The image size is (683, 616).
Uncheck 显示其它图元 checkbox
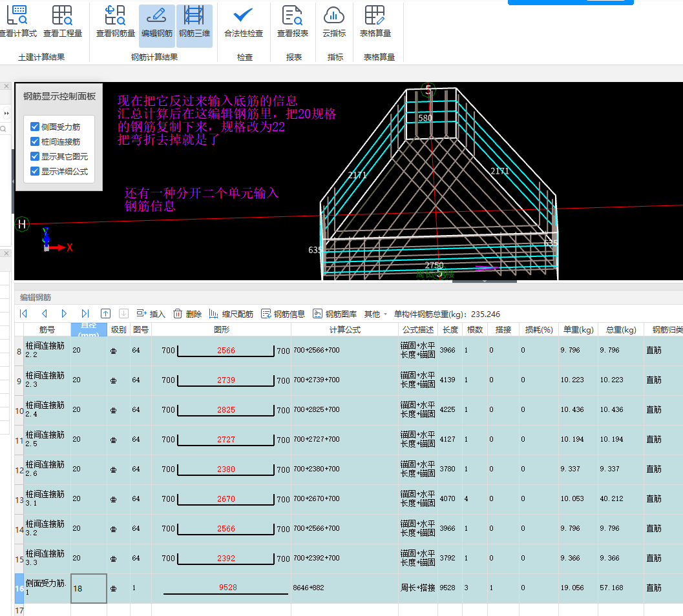coord(35,156)
